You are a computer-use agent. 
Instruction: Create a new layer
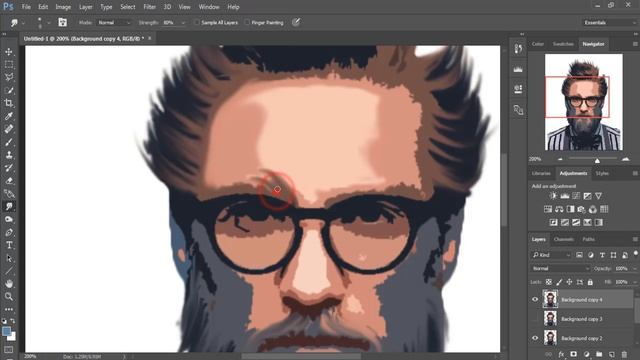coord(611,354)
